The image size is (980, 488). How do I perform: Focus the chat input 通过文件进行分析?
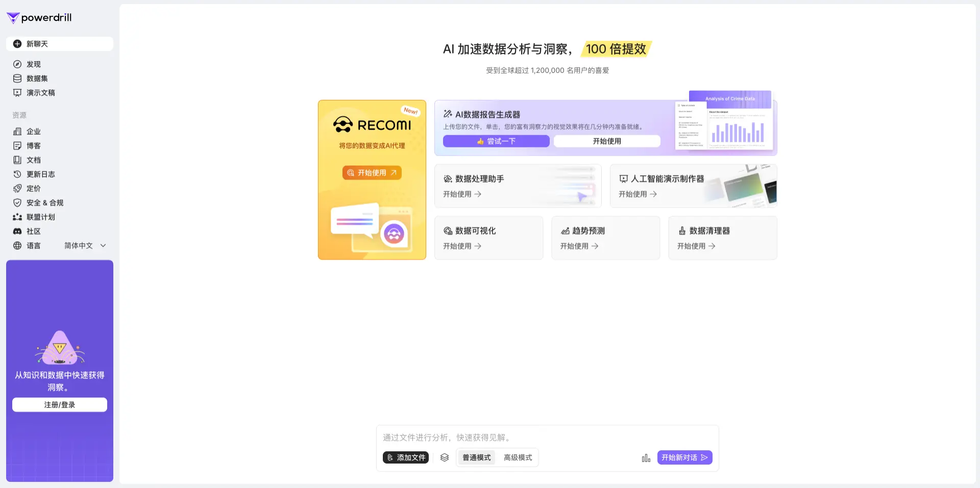pos(547,438)
